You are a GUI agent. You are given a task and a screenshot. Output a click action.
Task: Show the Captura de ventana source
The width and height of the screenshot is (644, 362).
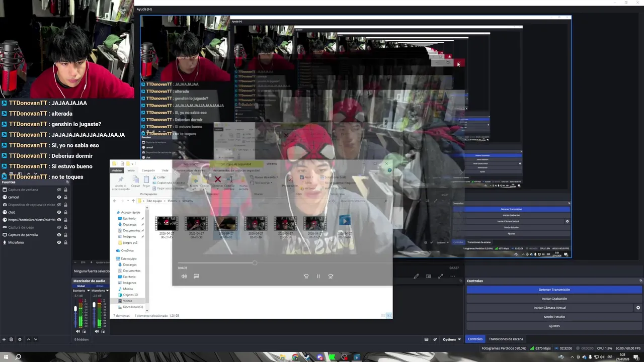tap(59, 190)
